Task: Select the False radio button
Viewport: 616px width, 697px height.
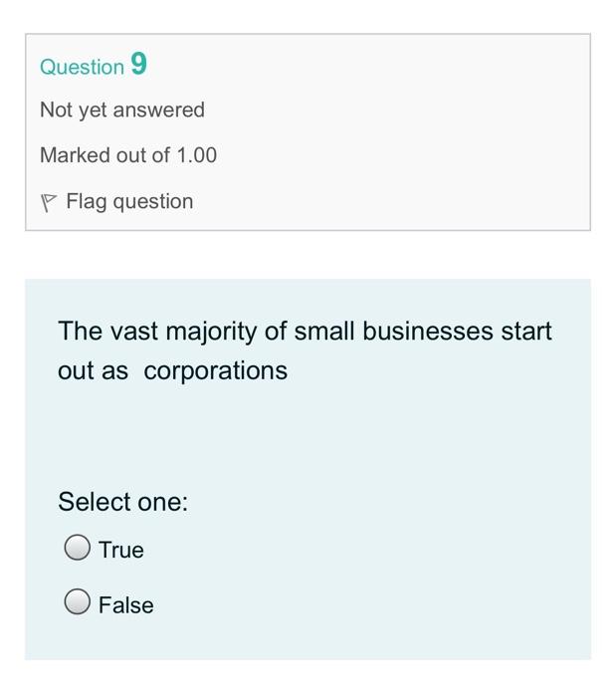Action: pos(78,603)
